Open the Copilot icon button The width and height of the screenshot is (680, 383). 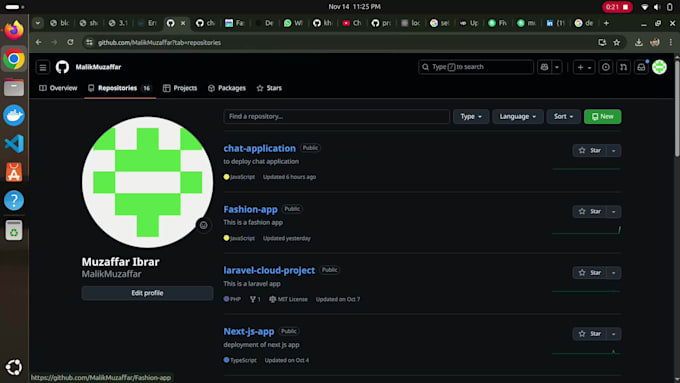click(544, 67)
